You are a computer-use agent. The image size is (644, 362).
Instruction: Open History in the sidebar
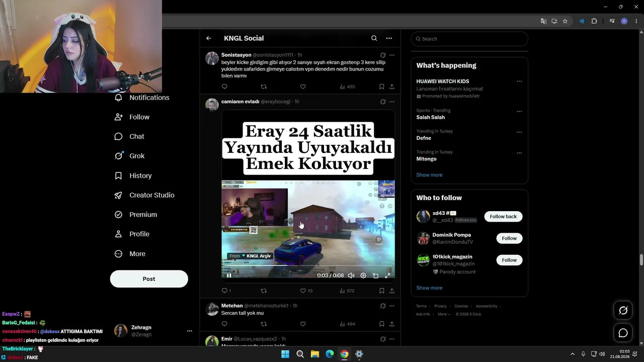[x=133, y=175]
